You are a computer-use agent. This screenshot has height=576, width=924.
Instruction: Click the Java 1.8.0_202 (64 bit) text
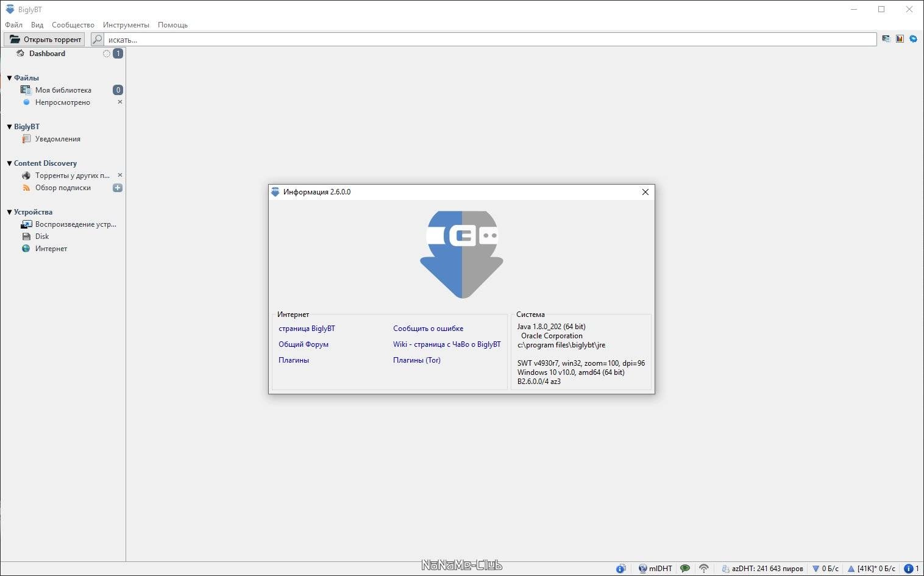(552, 327)
